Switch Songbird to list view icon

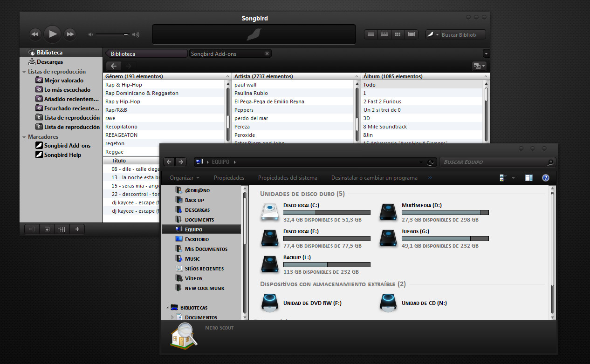tap(371, 34)
